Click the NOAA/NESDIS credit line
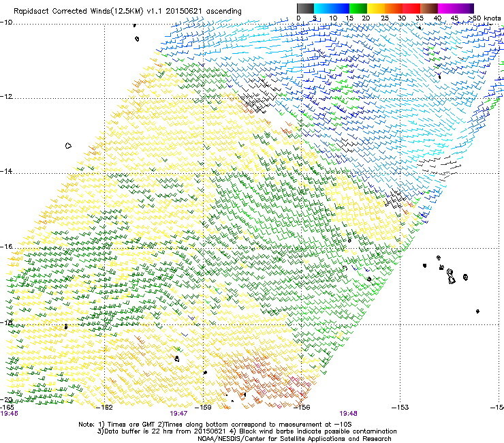The image size is (504, 443). pos(294,439)
